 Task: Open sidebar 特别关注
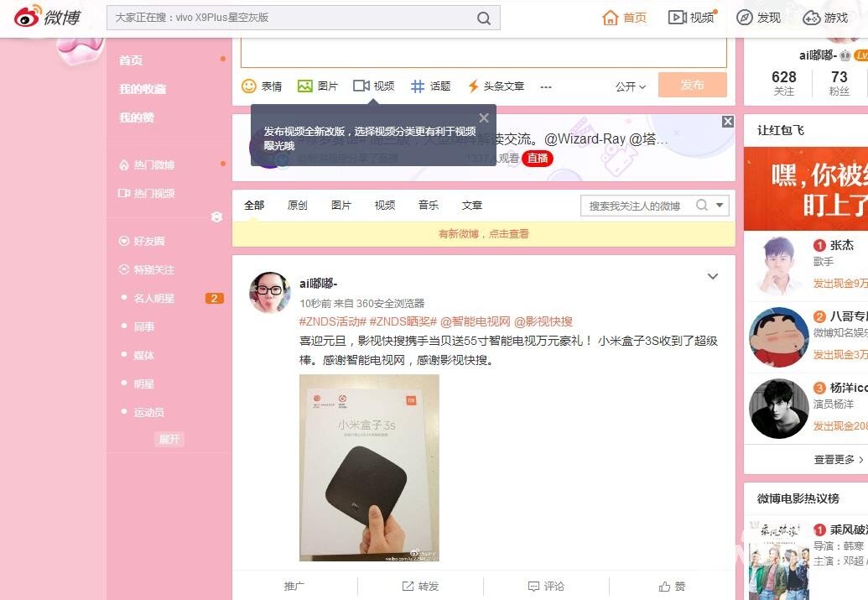(147, 270)
